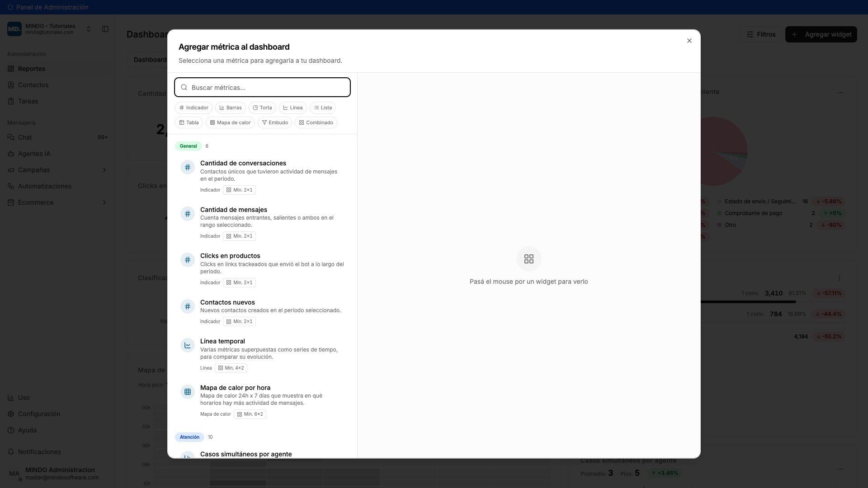
Task: Click the MINDO Administracion user profile
Action: tap(58, 474)
